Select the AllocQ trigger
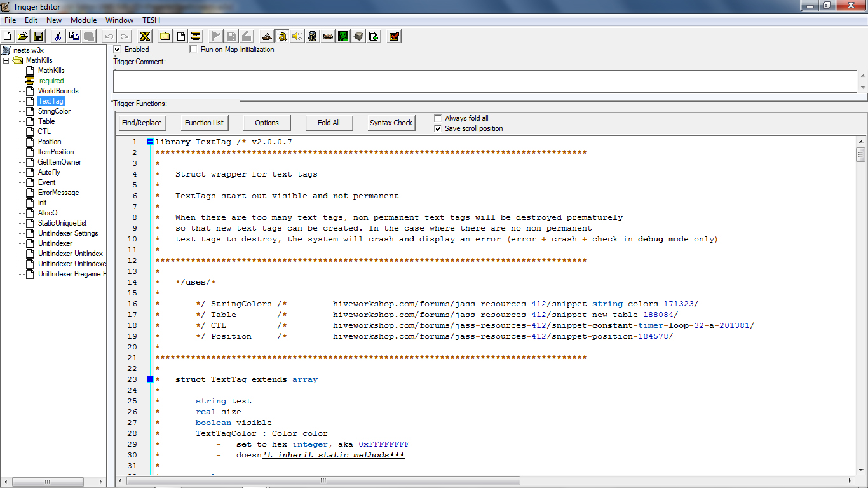The height and width of the screenshot is (488, 868). [48, 213]
